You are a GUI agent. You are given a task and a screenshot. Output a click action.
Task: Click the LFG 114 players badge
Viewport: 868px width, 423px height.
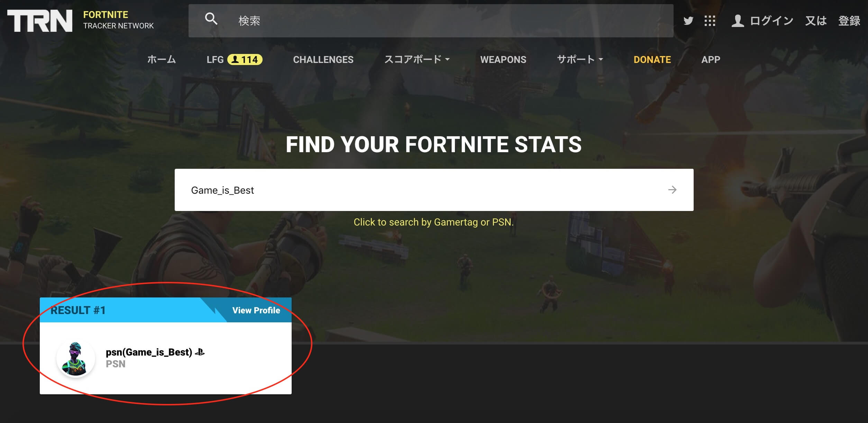coord(245,59)
